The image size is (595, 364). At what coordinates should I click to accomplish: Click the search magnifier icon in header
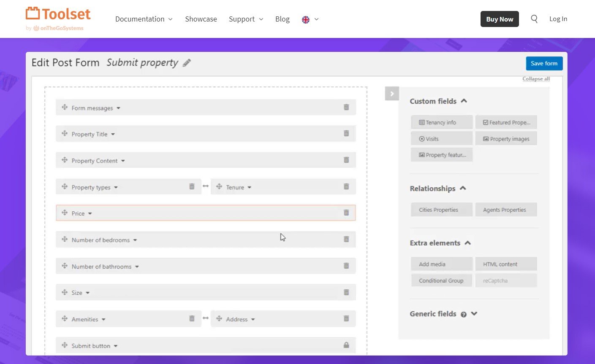click(534, 19)
